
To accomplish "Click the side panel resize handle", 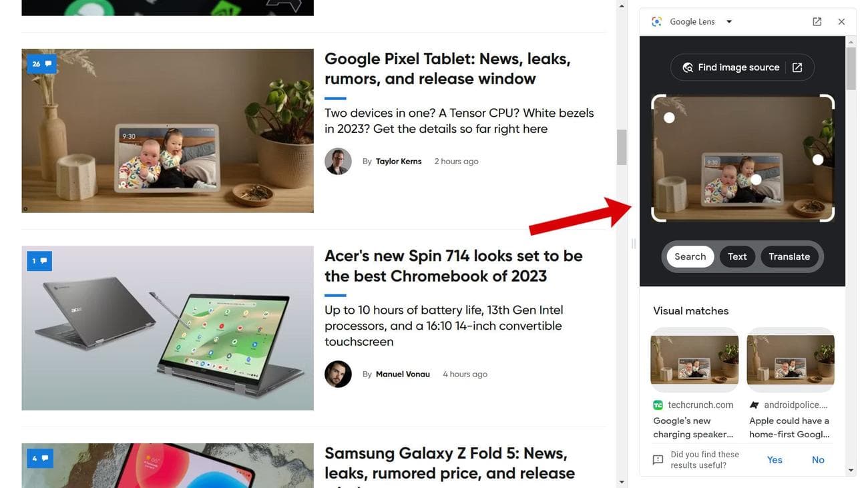I will [x=633, y=244].
